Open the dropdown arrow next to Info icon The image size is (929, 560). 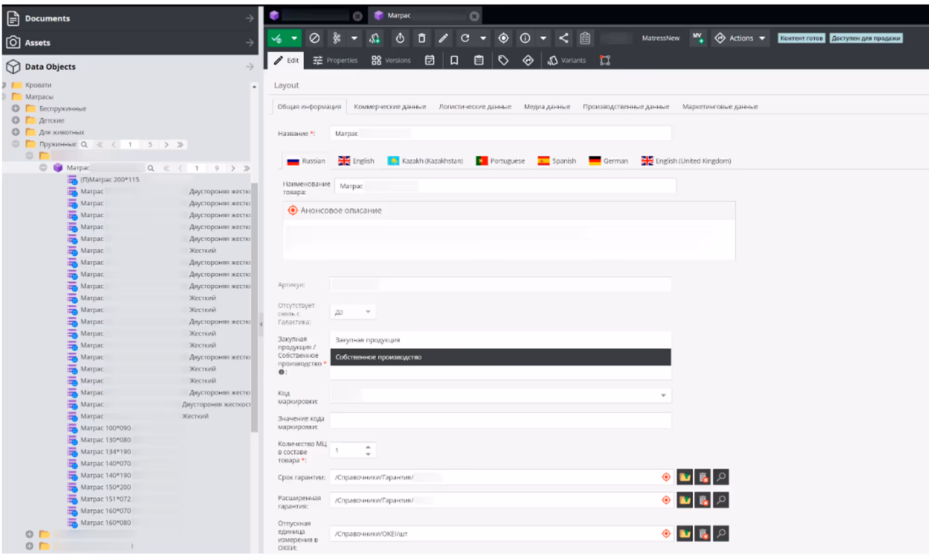click(543, 38)
